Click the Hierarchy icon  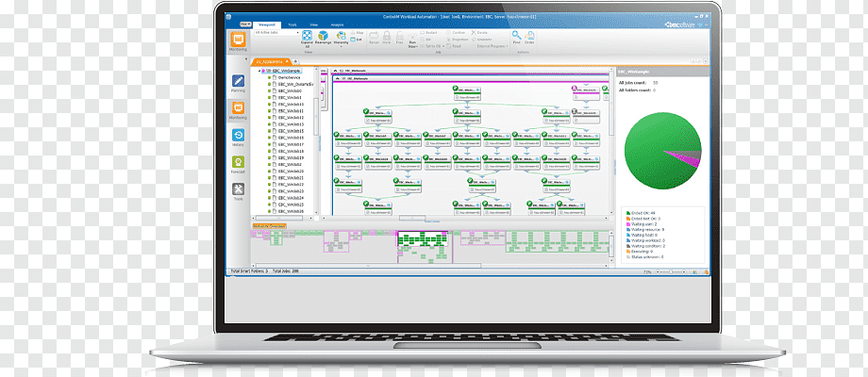pos(341,38)
